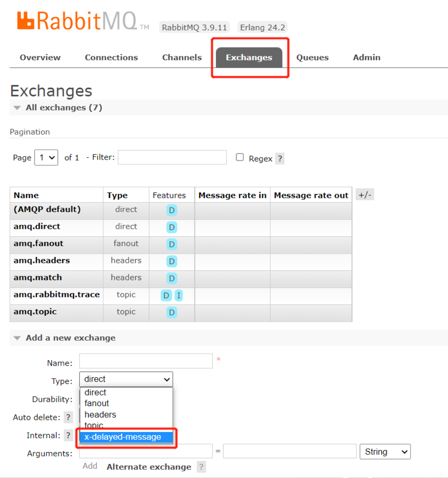Open the amq.direct exchange link
Screen dimensions: 448x478
(37, 226)
